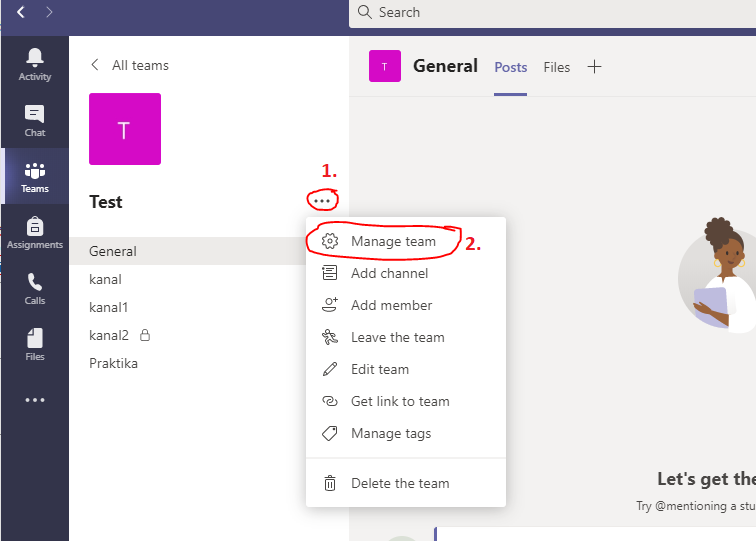Choose Add channel menu entry

tap(406, 273)
